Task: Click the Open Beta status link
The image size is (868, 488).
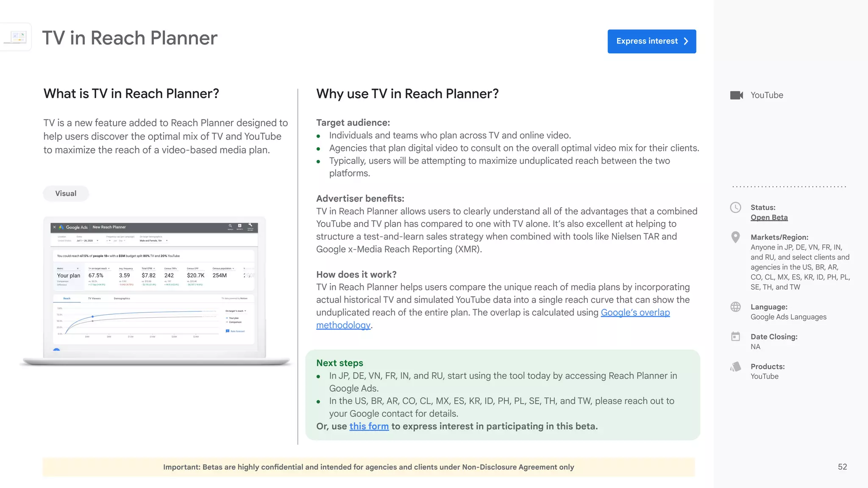Action: pos(769,217)
